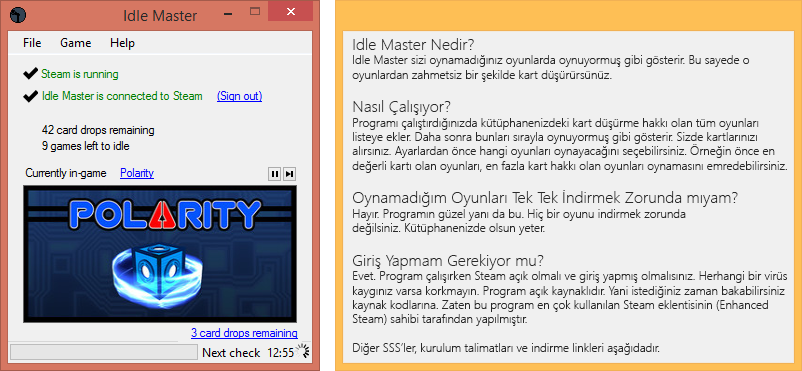Click the 'Currently in-game' label
802x371 pixels.
click(66, 173)
